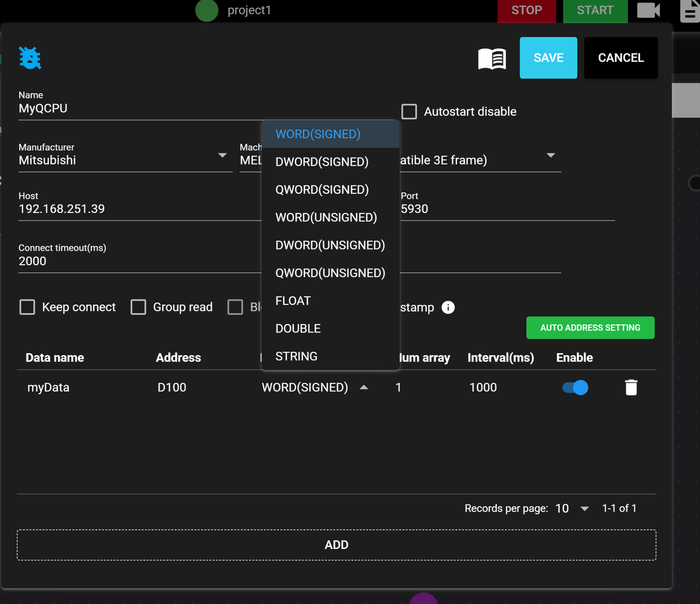Enable the Keep connect checkbox
The image size is (700, 604).
click(x=27, y=307)
